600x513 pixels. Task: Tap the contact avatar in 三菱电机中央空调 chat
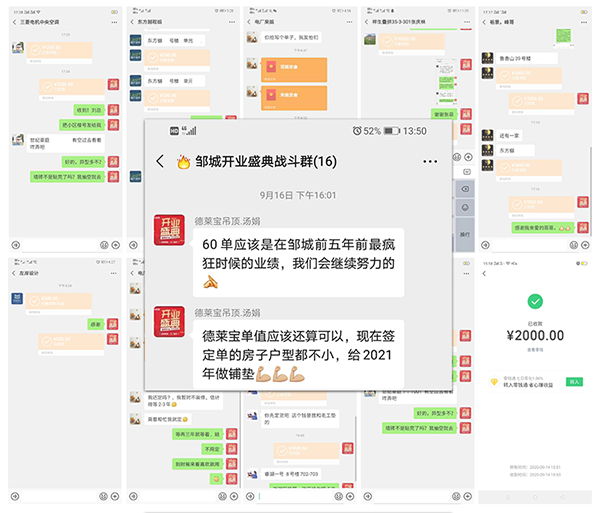pyautogui.click(x=18, y=48)
